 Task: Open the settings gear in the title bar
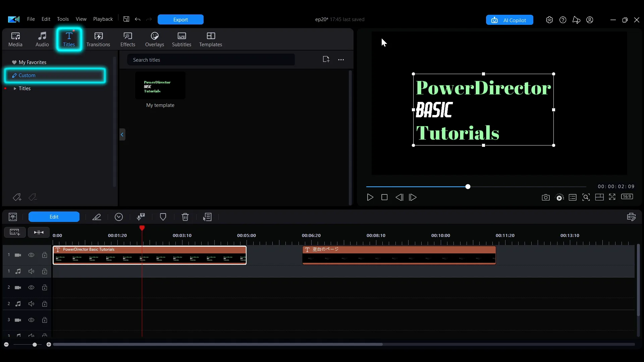point(549,20)
